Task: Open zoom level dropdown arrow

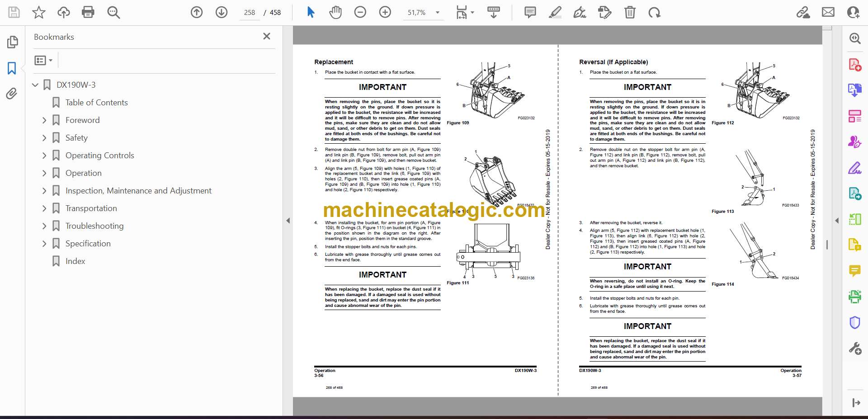Action: 437,13
